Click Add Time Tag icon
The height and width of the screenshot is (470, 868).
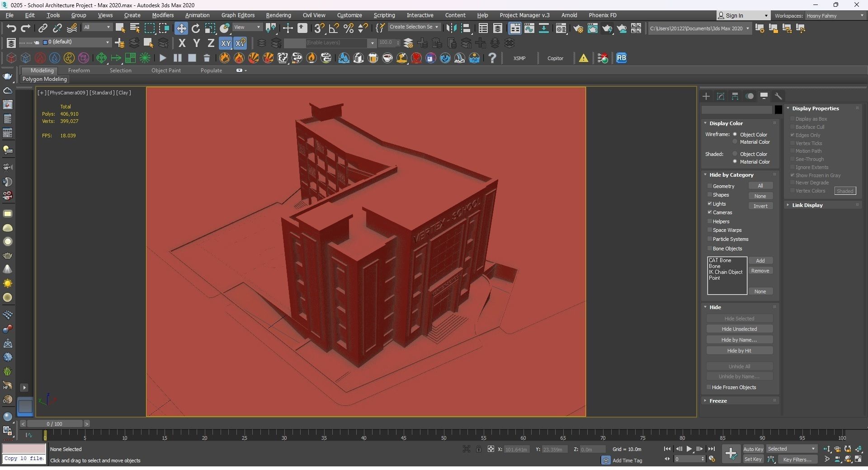pos(606,460)
